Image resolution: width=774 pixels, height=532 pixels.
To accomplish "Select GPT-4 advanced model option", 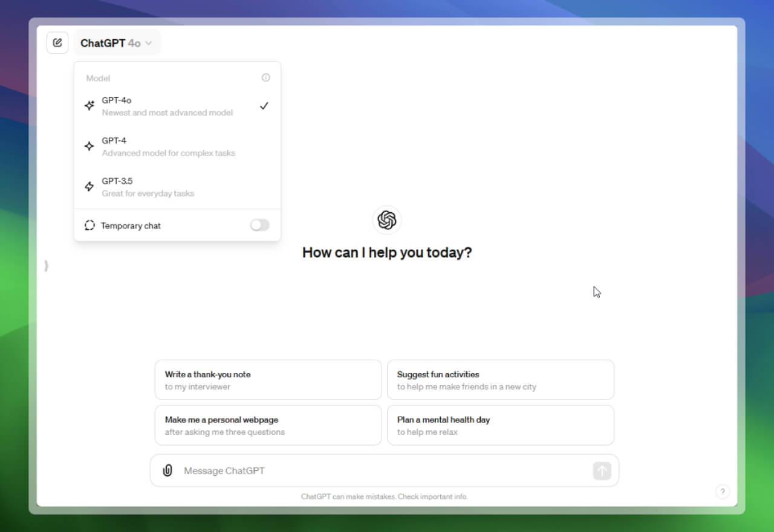I will pos(168,146).
